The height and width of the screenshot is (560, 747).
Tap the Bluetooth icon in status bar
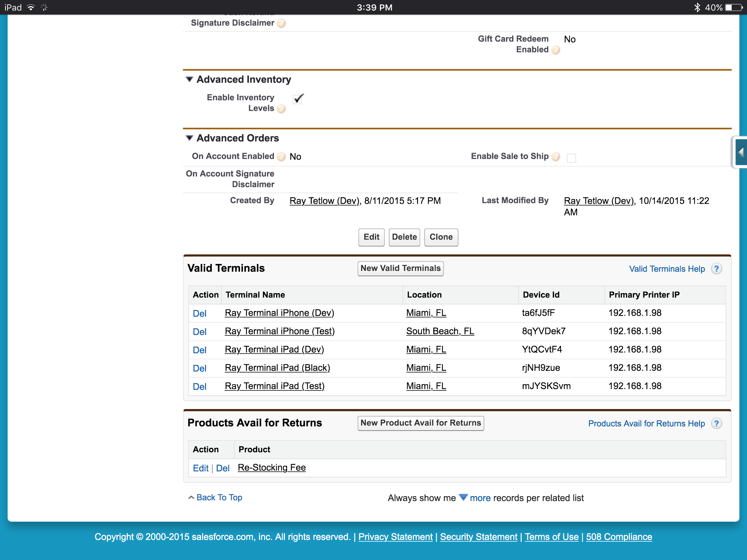tap(697, 7)
